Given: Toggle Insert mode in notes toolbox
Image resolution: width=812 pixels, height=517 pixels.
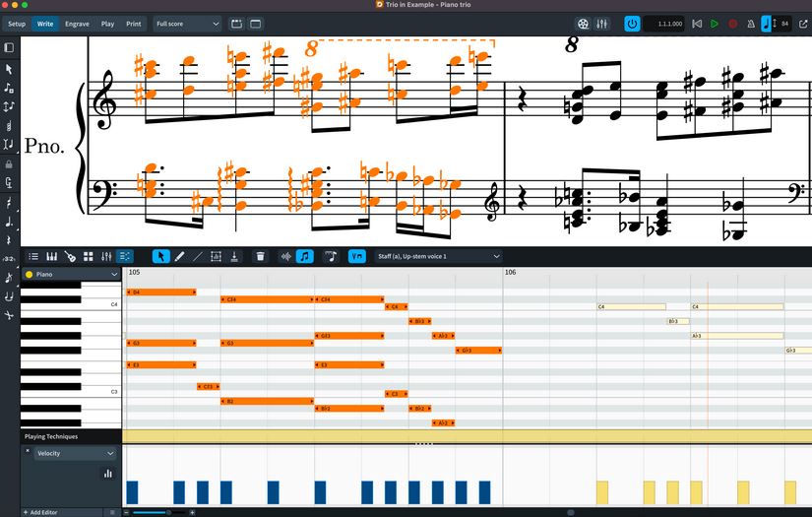Looking at the screenshot, I should (9, 144).
